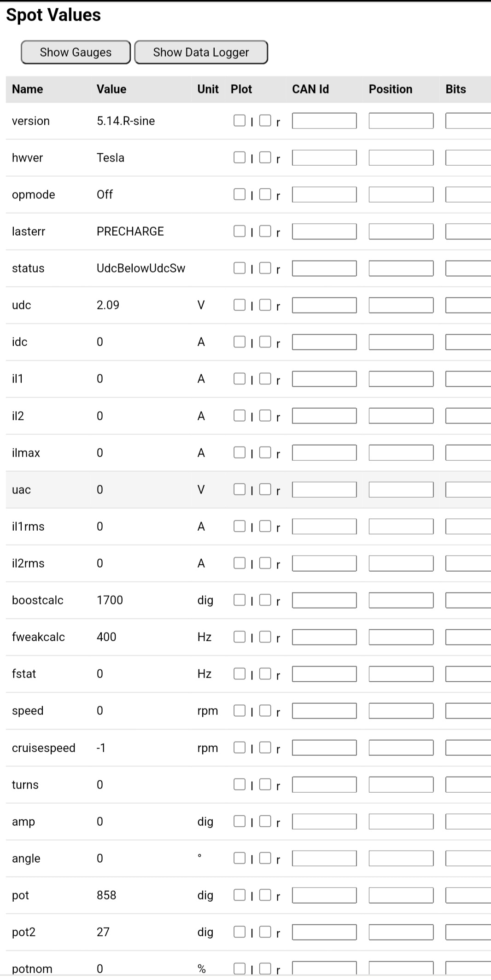The height and width of the screenshot is (980, 491).
Task: Toggle right plot checkbox for idc
Action: tap(265, 342)
